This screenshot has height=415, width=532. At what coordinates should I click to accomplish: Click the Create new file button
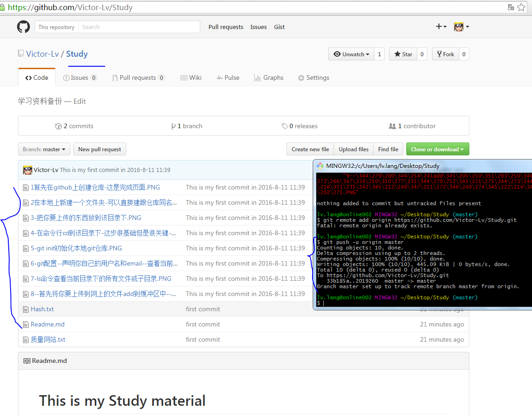click(x=310, y=149)
